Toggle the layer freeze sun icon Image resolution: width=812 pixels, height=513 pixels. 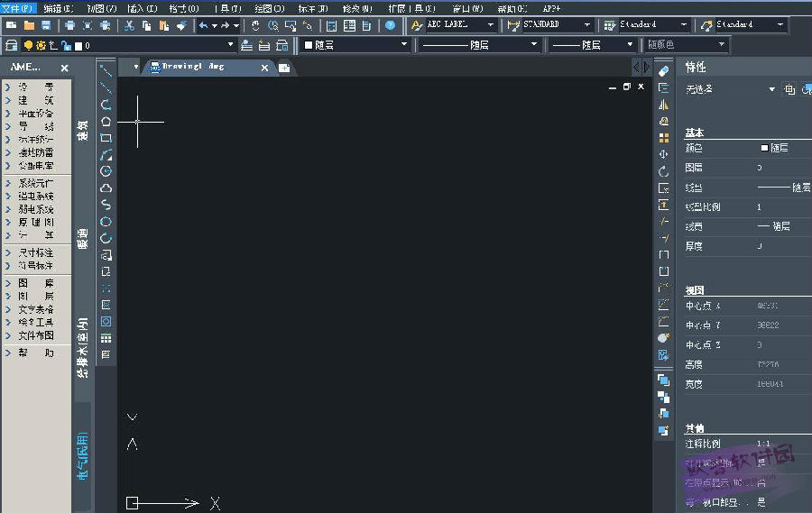point(41,46)
